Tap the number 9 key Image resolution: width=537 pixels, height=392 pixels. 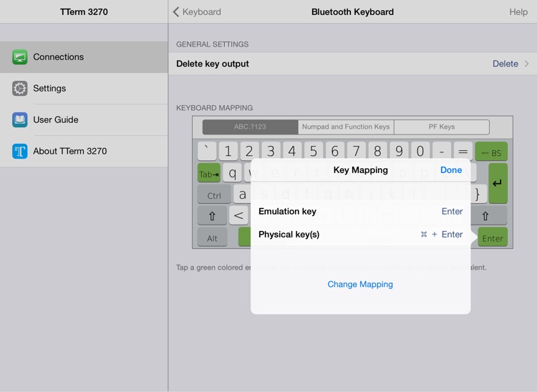399,150
